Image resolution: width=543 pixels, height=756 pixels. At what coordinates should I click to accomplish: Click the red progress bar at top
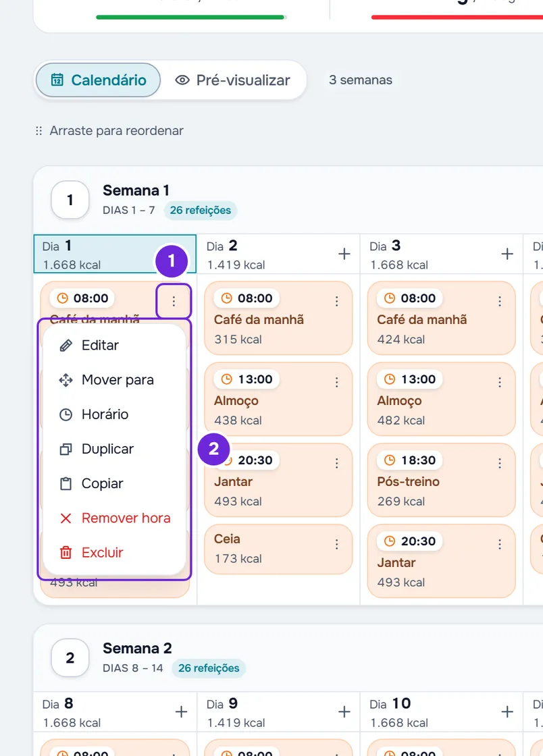[x=457, y=18]
